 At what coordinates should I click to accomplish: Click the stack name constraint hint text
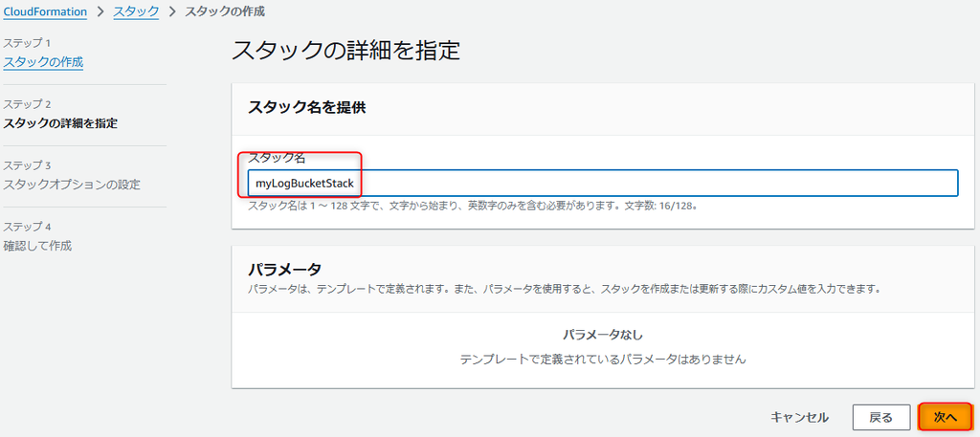pyautogui.click(x=473, y=206)
